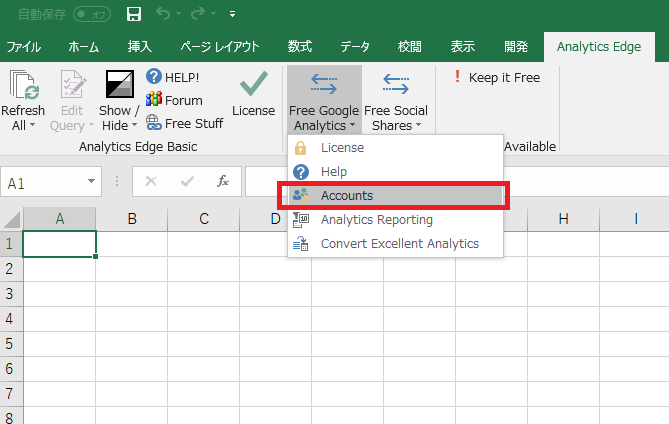Open the ファイル tab

24,46
